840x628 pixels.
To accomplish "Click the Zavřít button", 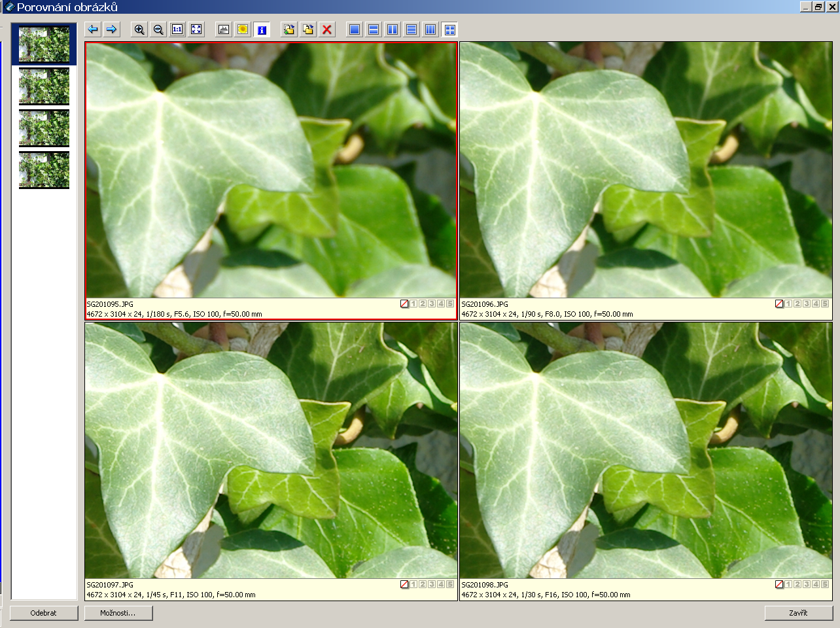I will coord(798,613).
